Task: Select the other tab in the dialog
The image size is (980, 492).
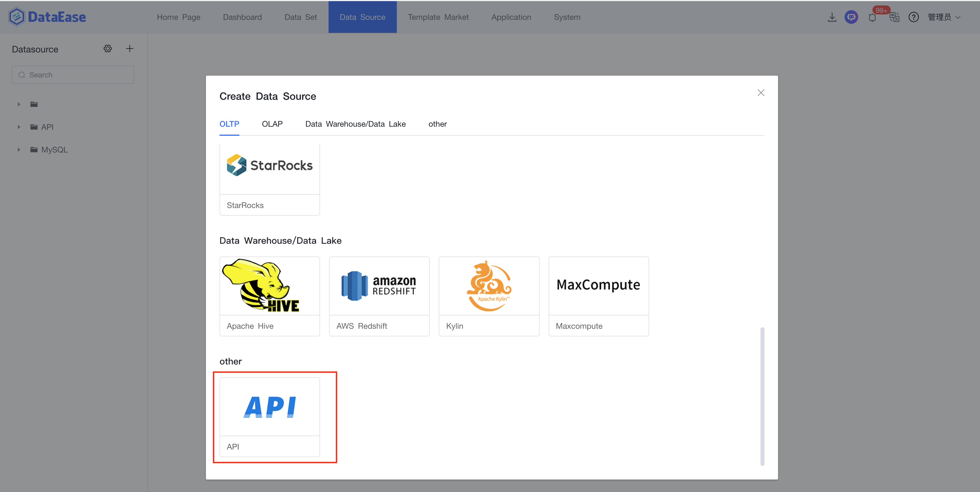Action: [437, 124]
